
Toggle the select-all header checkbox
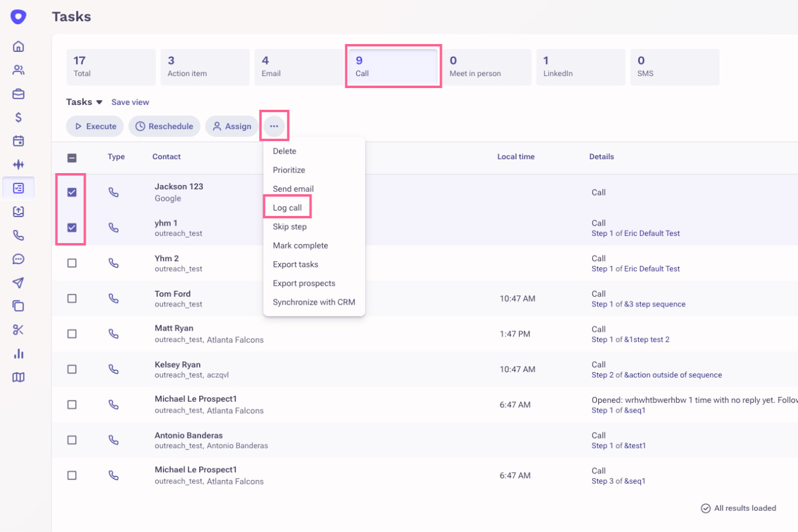pyautogui.click(x=72, y=158)
